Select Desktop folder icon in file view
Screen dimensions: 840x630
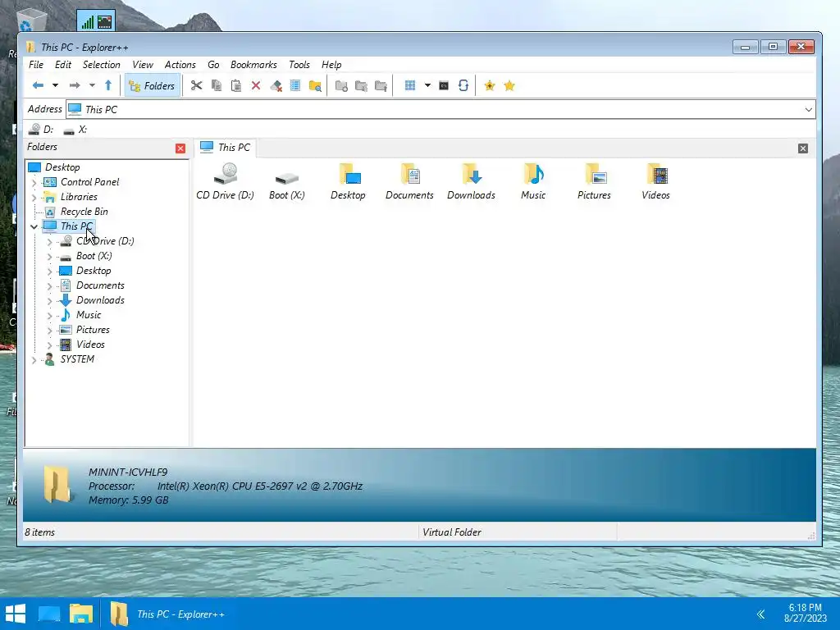[x=348, y=182]
